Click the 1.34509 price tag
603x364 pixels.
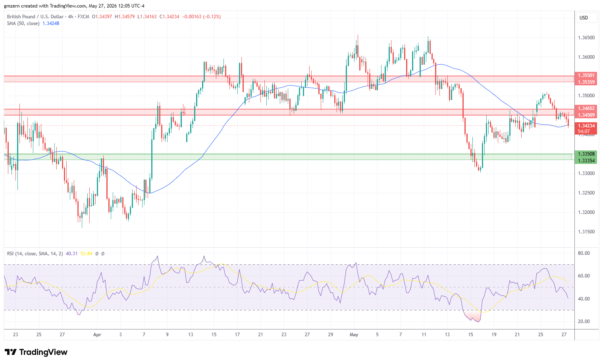click(x=586, y=115)
